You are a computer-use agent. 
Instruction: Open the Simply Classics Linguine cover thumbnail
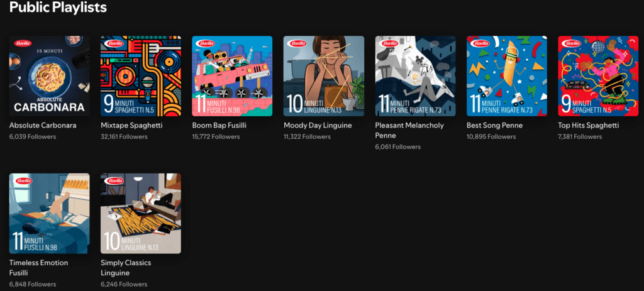[141, 214]
